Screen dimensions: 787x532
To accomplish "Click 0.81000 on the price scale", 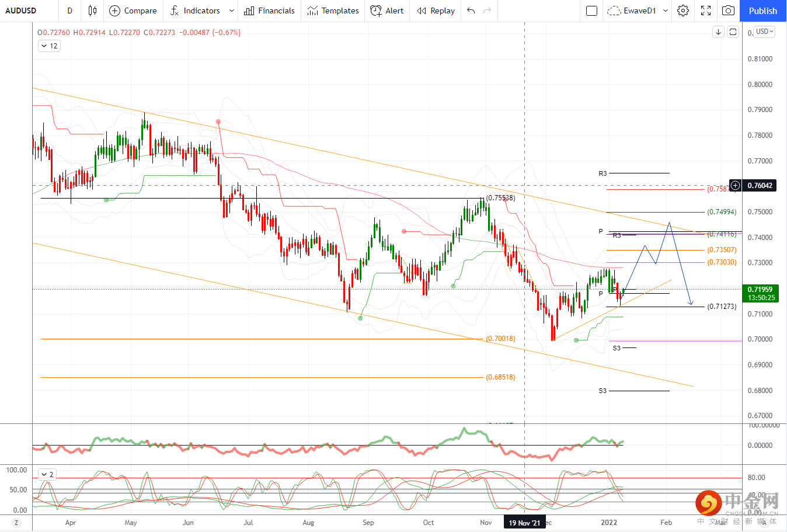I will pos(760,59).
